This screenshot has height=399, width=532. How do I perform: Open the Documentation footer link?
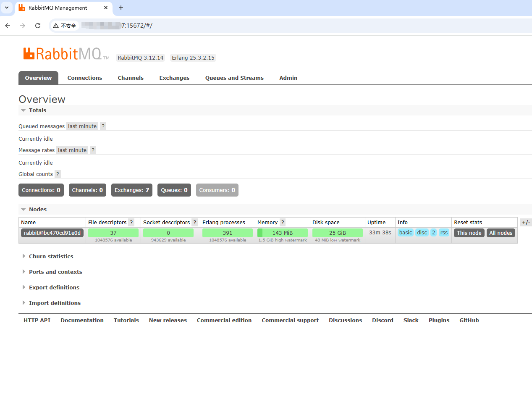point(82,320)
